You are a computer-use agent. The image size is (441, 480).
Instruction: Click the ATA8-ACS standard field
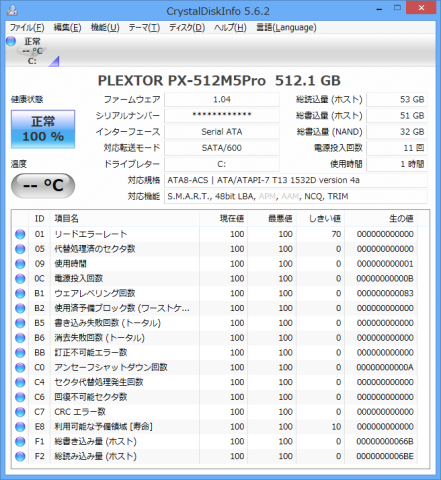[296, 180]
